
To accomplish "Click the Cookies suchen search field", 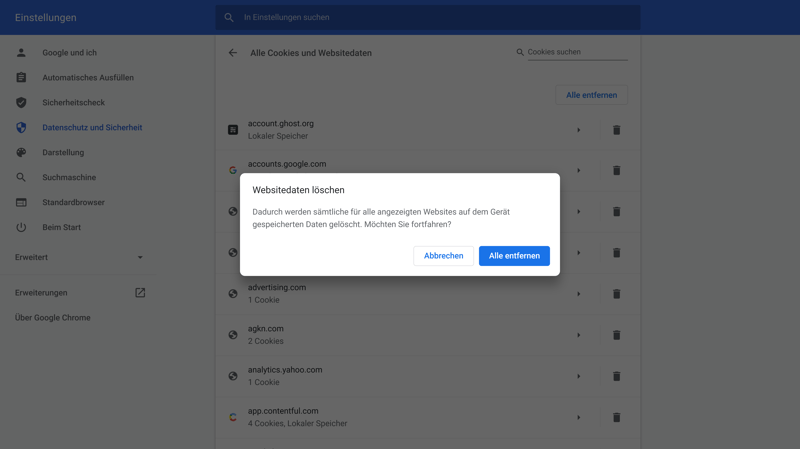I will tap(577, 52).
